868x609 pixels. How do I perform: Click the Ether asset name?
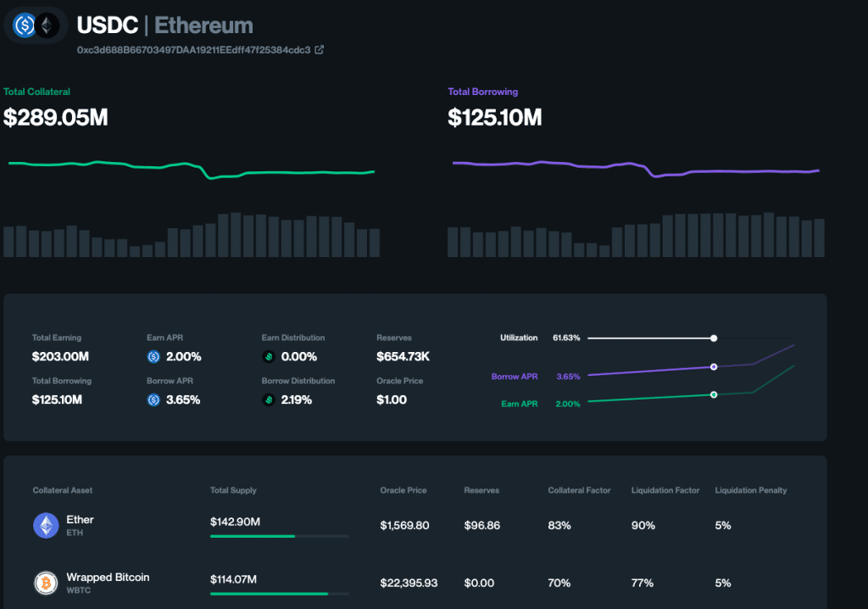click(x=81, y=520)
